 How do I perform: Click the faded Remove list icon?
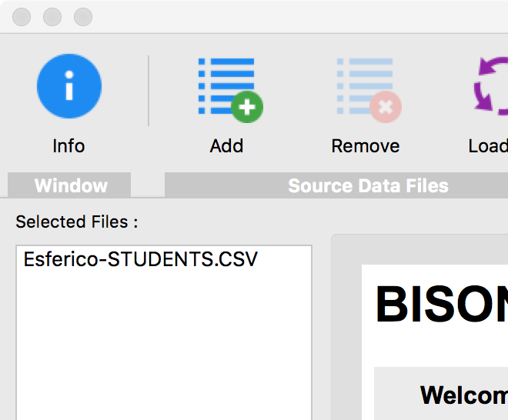(369, 90)
